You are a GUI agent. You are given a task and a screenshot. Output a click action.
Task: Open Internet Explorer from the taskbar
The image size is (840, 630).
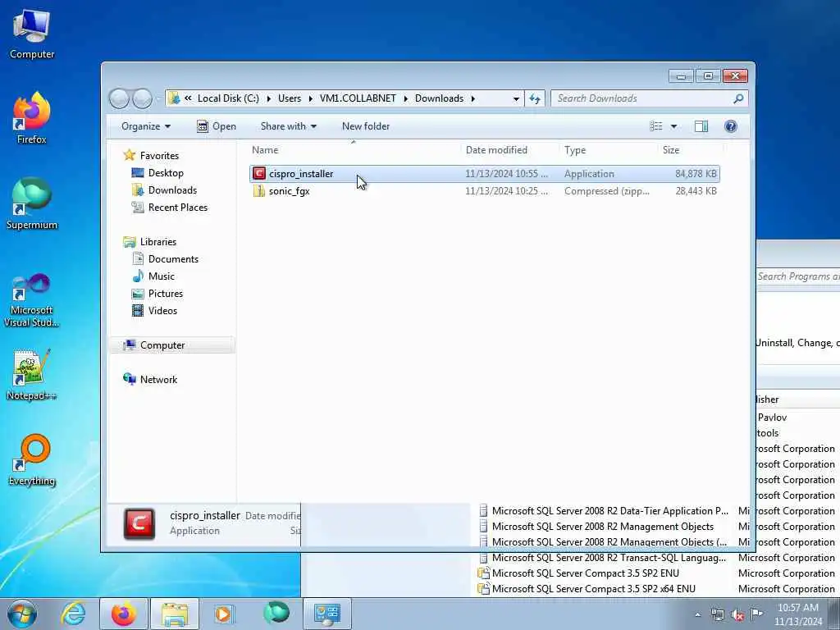tap(73, 614)
